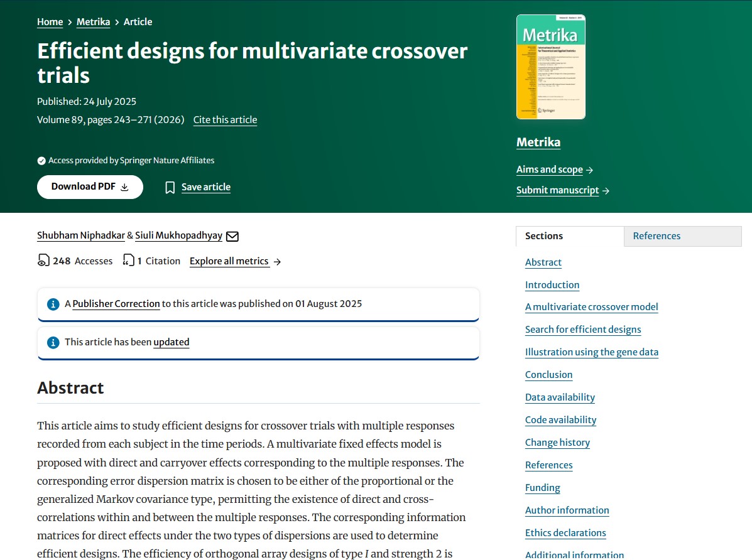
Task: Jump to A multivariate crossover model section
Action: tap(591, 307)
